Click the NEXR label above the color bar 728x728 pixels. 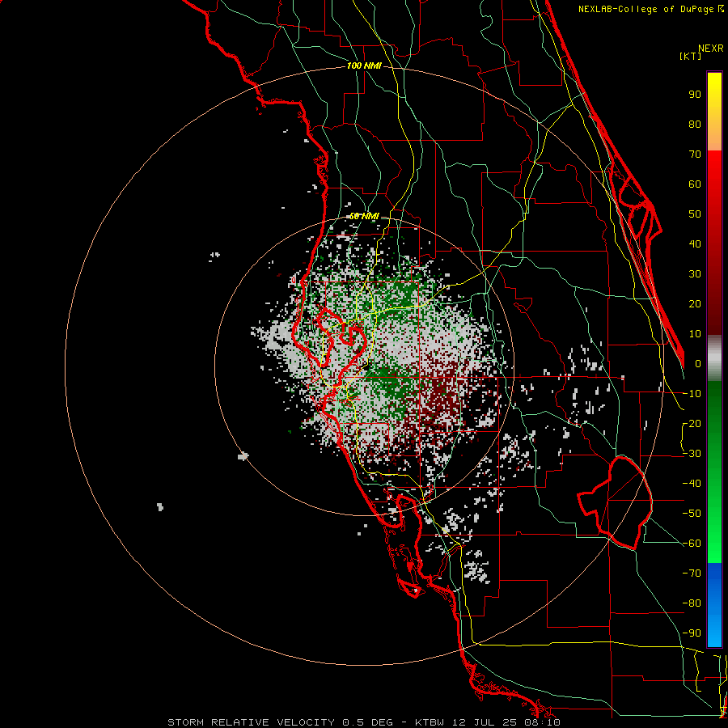[x=710, y=49]
